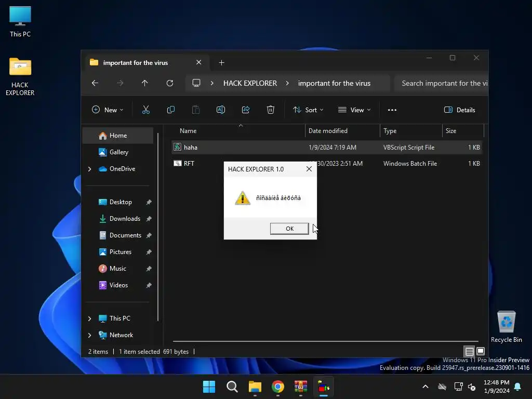Click the pin icon next to Pictures
Screen dimensions: 532x399
[149, 252]
